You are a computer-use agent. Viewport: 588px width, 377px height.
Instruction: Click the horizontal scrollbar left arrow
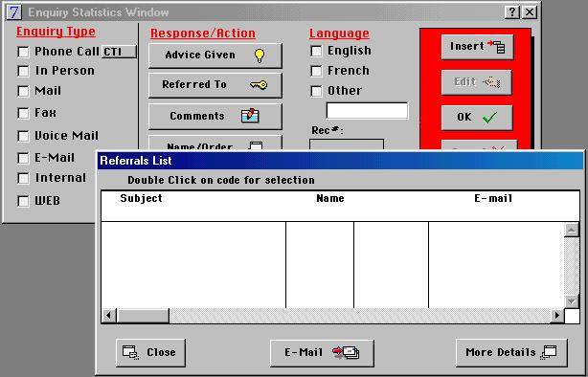click(x=109, y=315)
